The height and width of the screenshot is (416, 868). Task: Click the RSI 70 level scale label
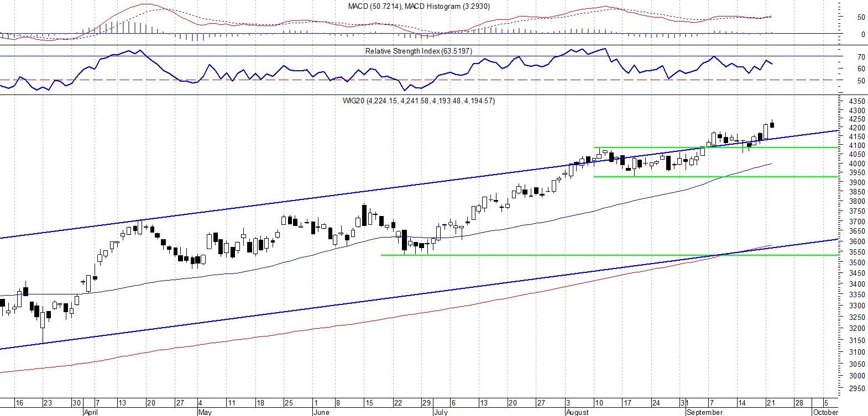tap(861, 57)
